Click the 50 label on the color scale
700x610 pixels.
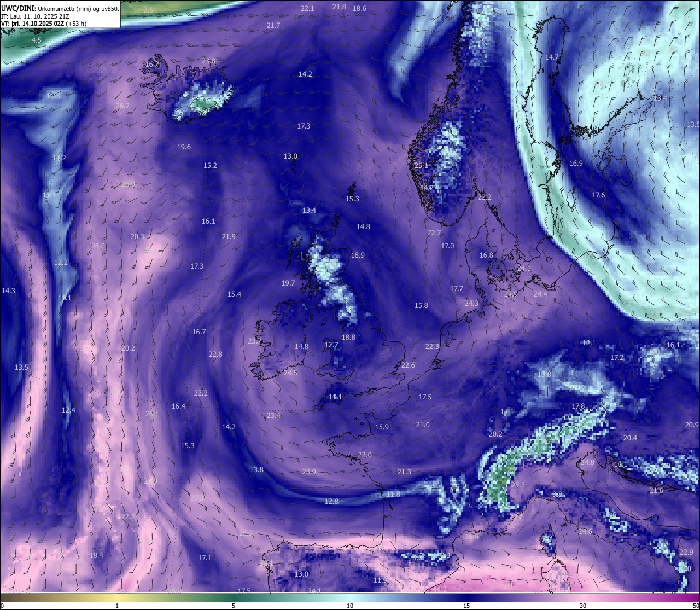pos(696,606)
